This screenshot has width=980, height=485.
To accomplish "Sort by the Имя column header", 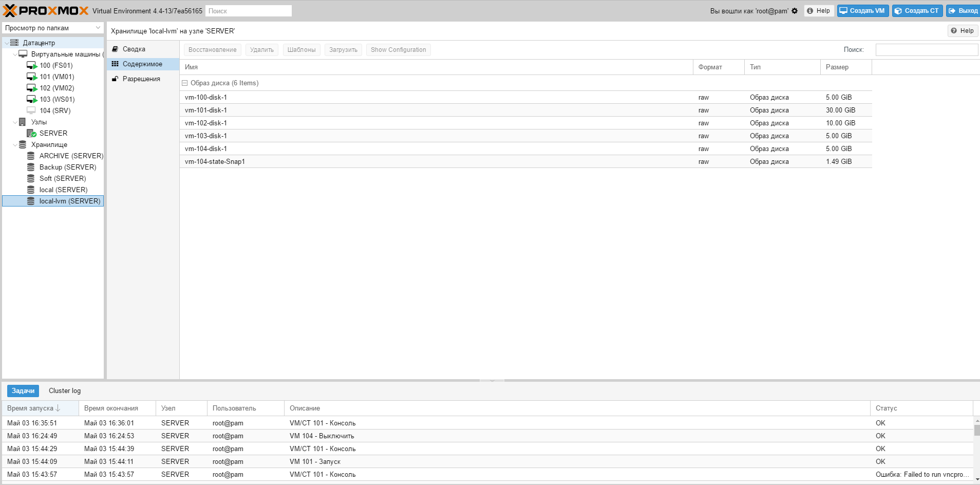I will click(x=436, y=67).
